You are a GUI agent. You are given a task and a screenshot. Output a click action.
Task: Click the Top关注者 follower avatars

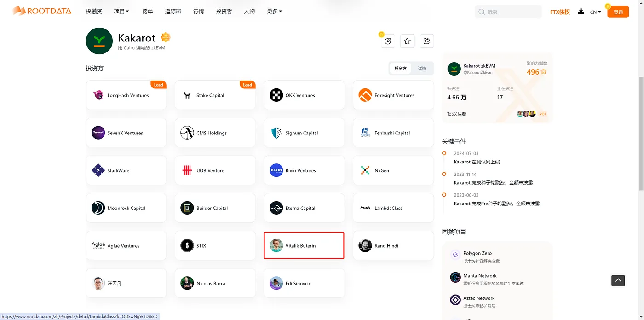(x=526, y=114)
